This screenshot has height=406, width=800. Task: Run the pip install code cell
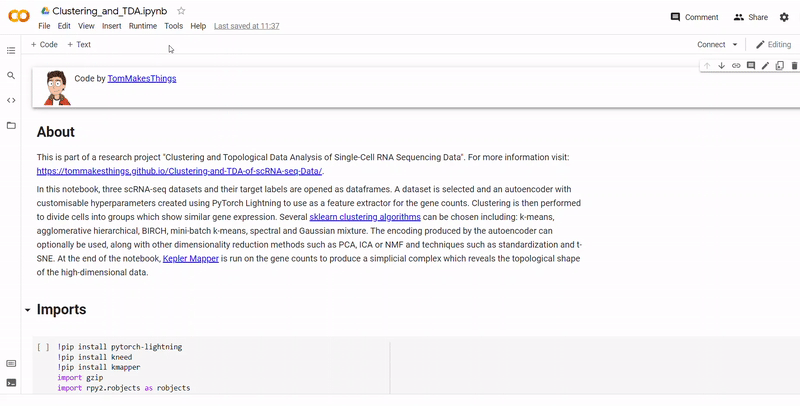pos(43,347)
